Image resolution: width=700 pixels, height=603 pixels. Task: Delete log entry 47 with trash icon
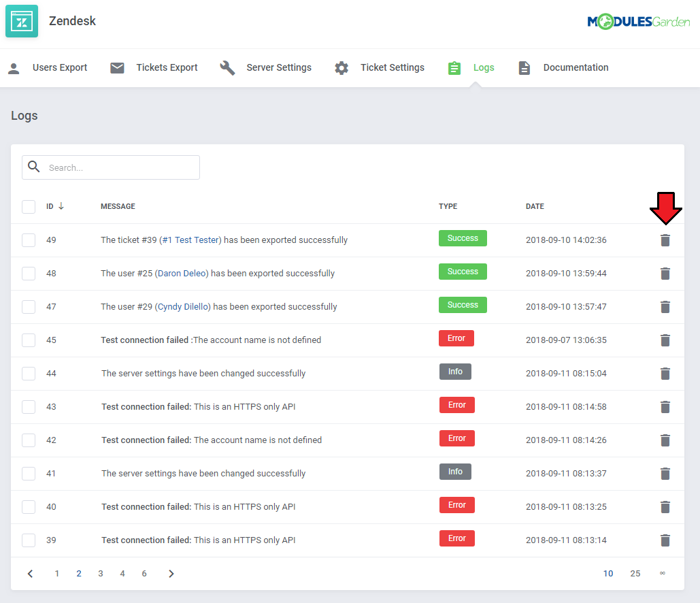665,307
